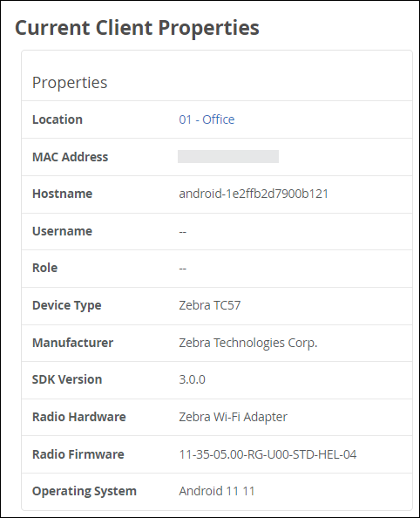This screenshot has height=518, width=420.
Task: Click the Username value dashes
Action: point(183,232)
